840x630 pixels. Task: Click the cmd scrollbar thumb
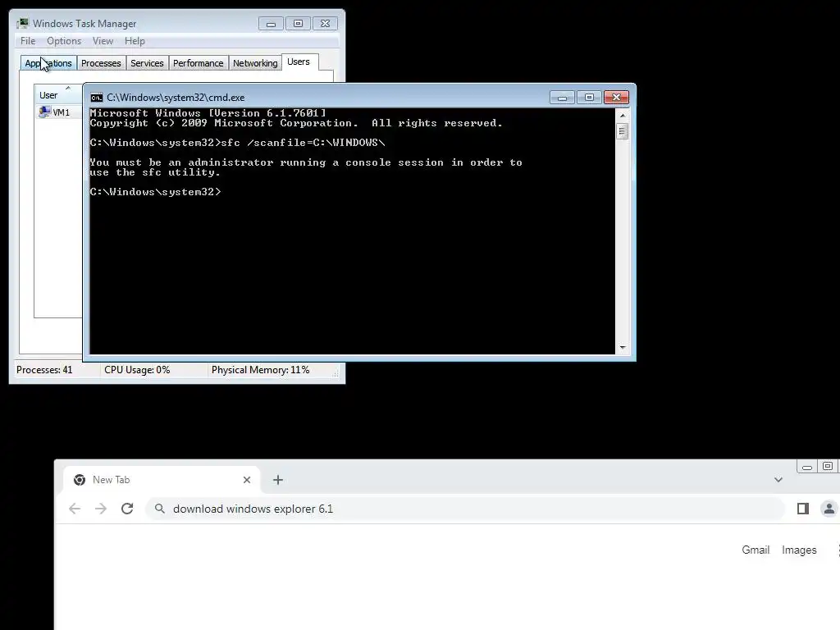[x=623, y=131]
